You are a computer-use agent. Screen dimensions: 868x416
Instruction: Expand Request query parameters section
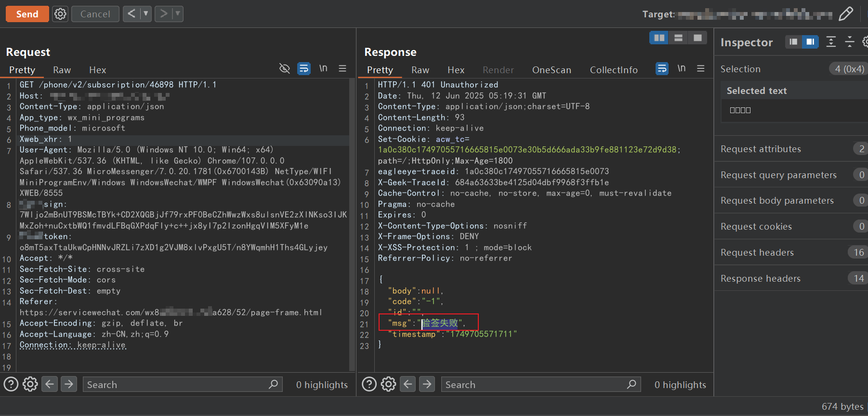click(791, 175)
